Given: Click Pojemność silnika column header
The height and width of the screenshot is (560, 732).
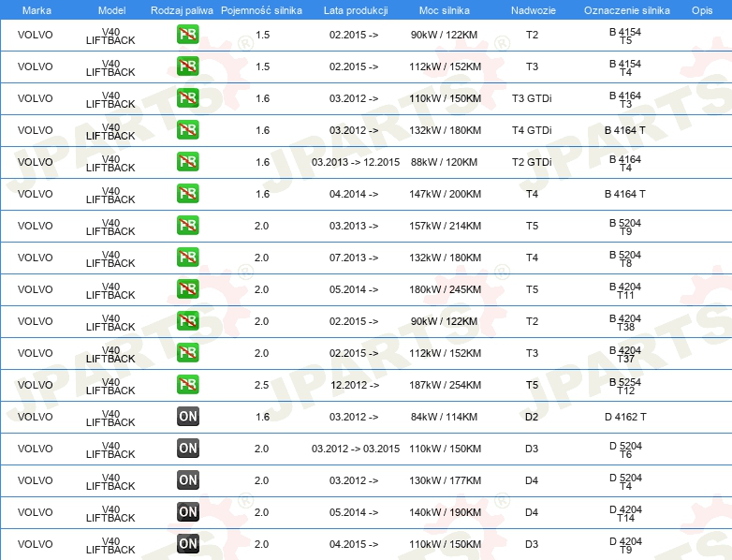Looking at the screenshot, I should point(261,10).
